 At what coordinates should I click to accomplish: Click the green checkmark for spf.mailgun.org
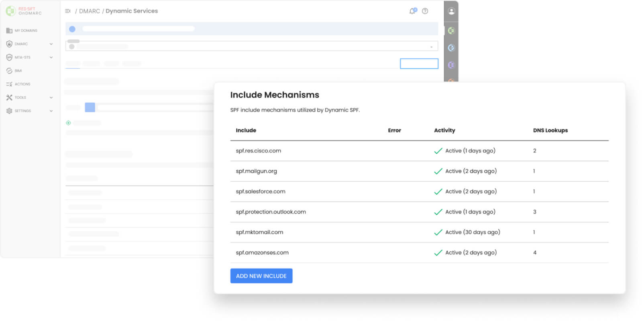tap(438, 171)
